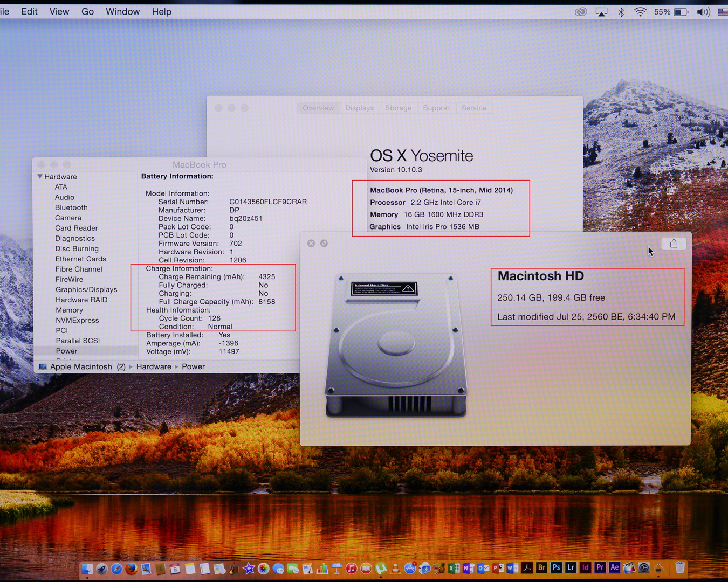Select Bluetooth in hardware sidebar
728x582 pixels.
pos(71,207)
